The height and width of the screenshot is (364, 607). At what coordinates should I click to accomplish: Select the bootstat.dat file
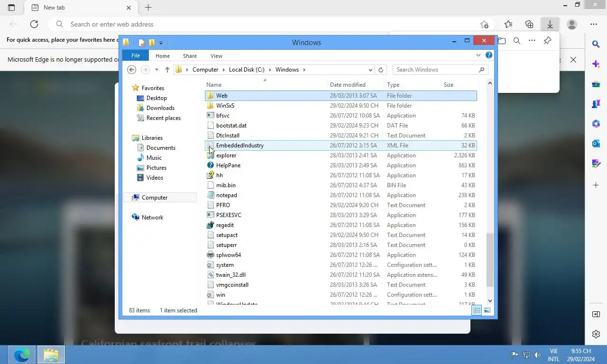point(231,126)
